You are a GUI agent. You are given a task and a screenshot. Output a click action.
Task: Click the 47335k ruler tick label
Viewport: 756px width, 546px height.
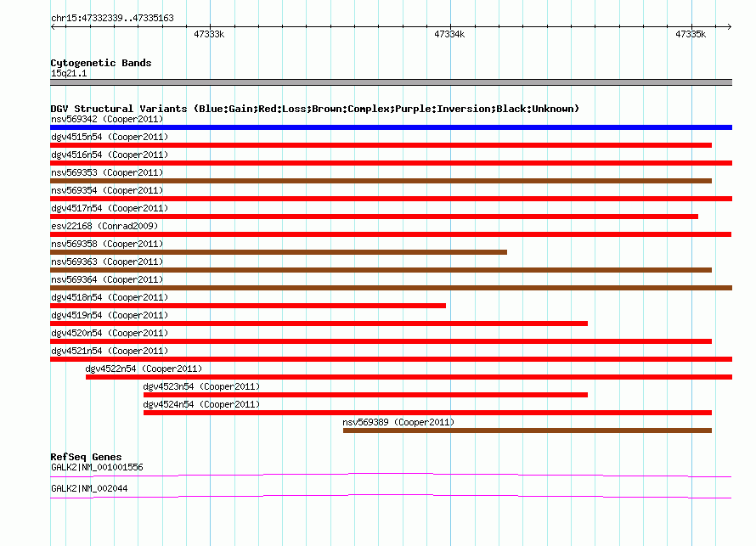tap(691, 34)
